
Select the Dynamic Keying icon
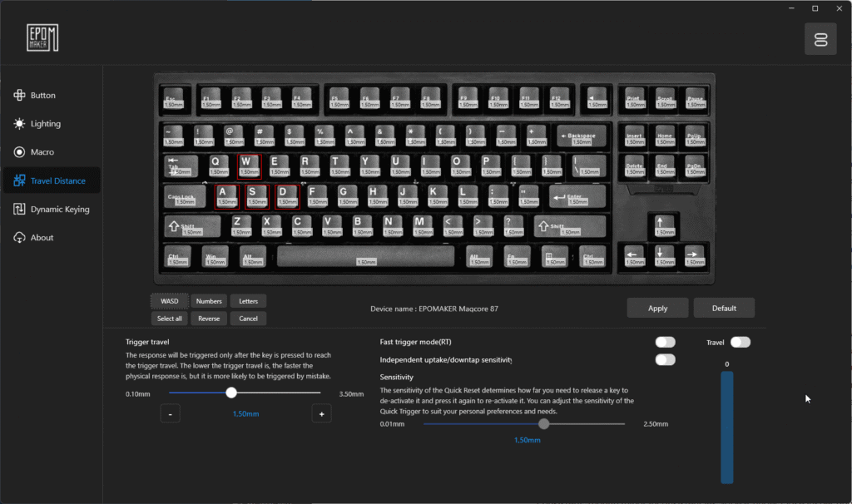click(20, 209)
